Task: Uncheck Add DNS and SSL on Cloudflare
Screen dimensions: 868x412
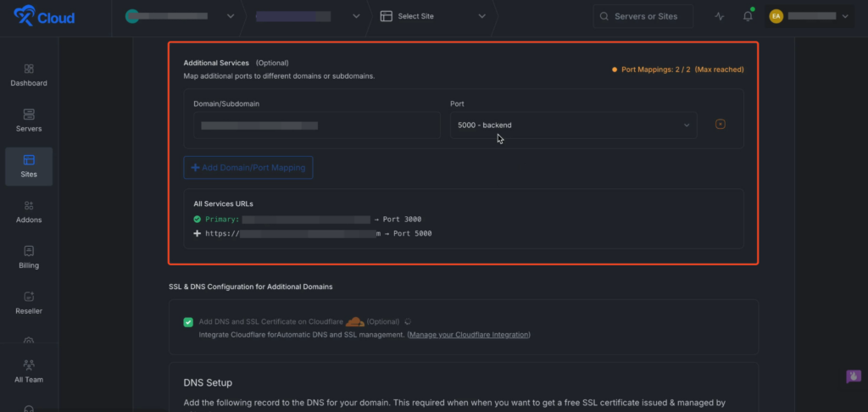Action: (x=188, y=322)
